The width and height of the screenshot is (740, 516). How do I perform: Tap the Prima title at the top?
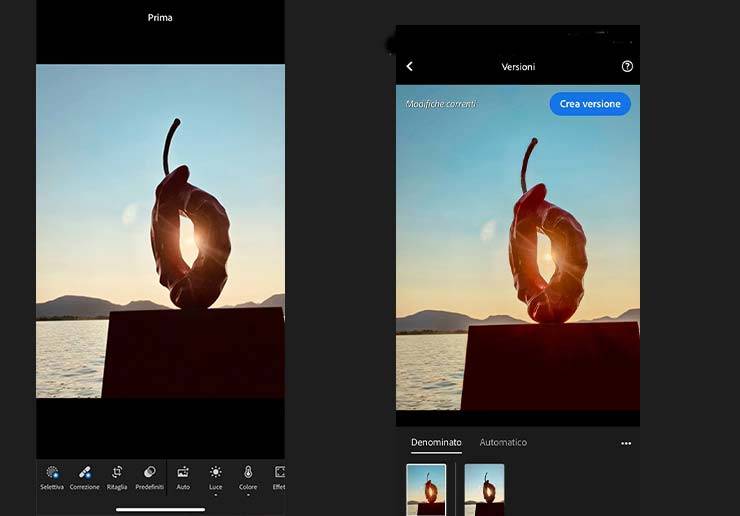pyautogui.click(x=160, y=17)
